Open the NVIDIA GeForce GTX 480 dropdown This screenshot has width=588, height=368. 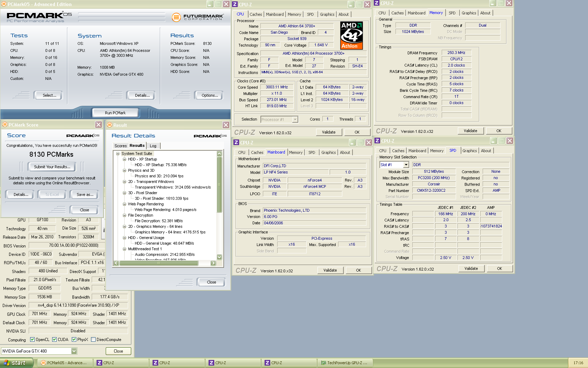tap(74, 351)
